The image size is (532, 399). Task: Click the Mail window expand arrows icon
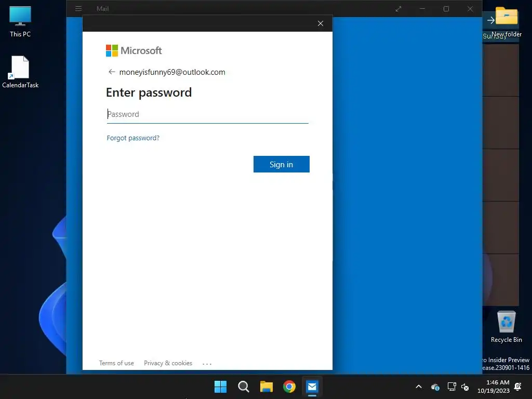click(x=398, y=9)
